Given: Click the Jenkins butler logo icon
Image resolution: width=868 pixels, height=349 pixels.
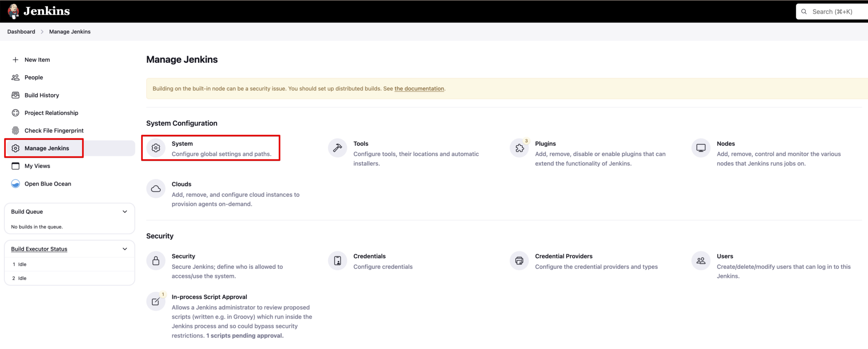Looking at the screenshot, I should tap(13, 11).
